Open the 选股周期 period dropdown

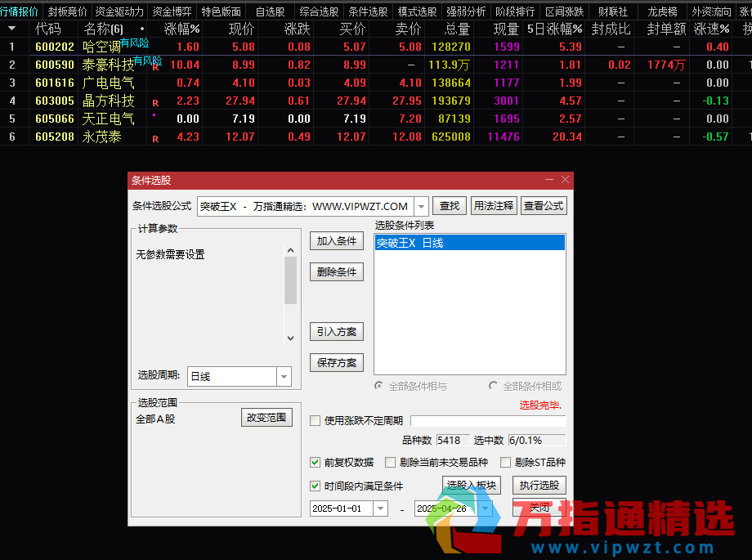point(284,376)
